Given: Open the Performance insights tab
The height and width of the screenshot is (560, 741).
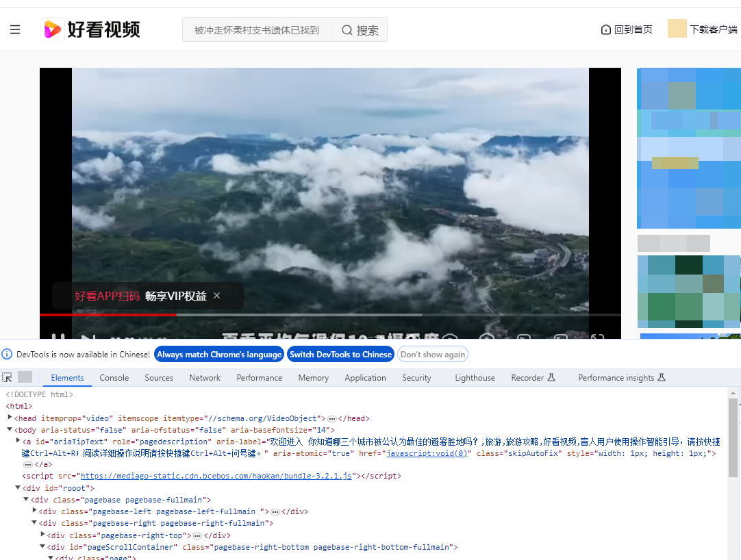Looking at the screenshot, I should [x=621, y=378].
